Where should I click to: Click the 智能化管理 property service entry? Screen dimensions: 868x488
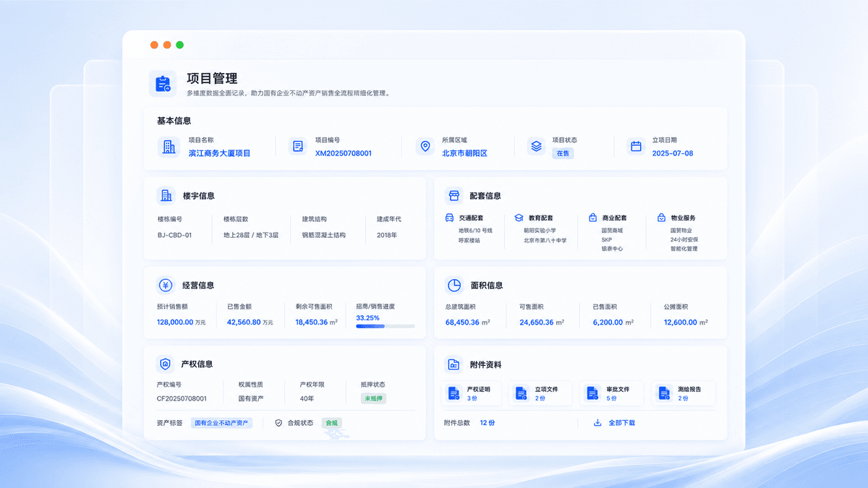[x=684, y=249]
